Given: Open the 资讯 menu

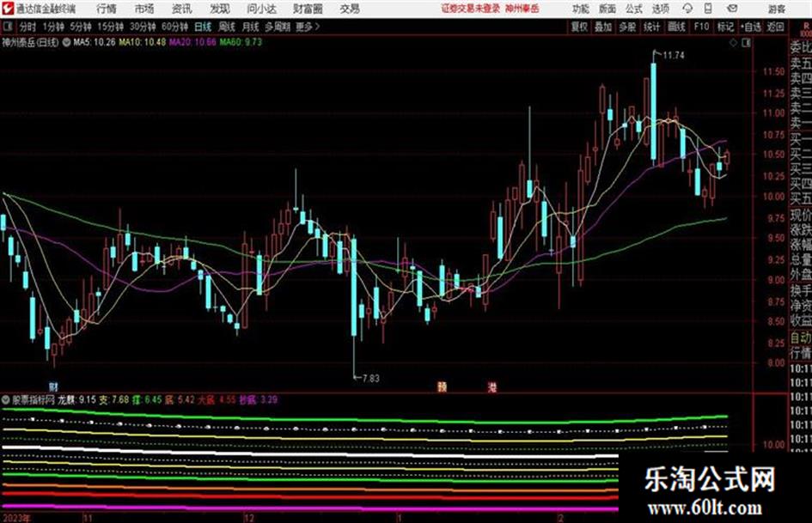Looking at the screenshot, I should click(x=182, y=9).
